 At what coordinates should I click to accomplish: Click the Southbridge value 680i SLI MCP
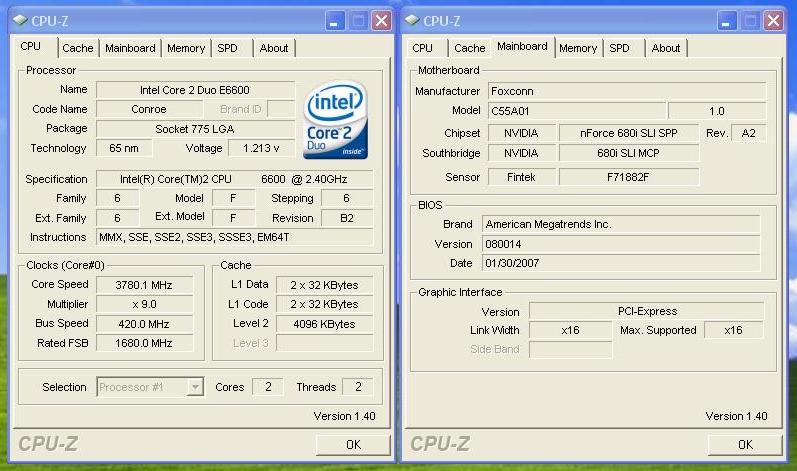[629, 153]
